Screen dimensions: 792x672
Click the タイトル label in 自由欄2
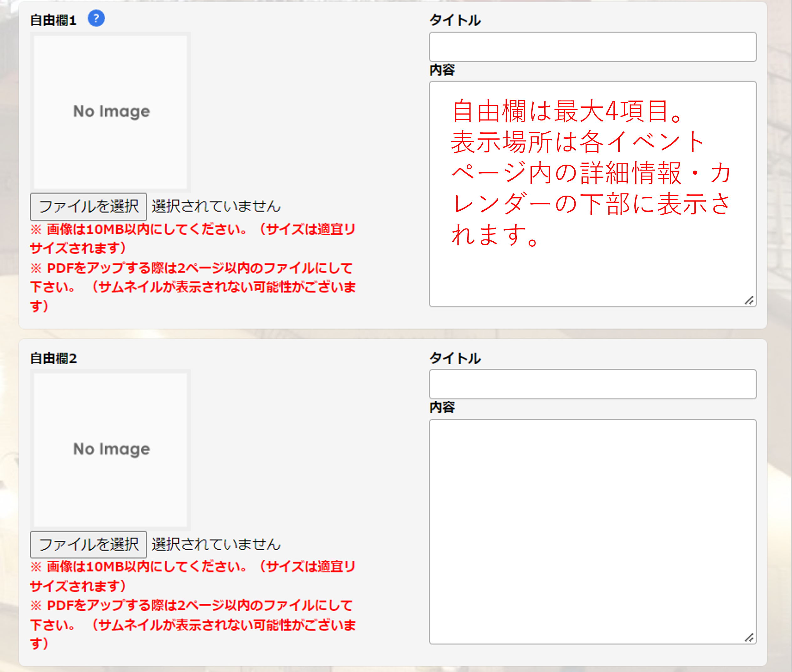(454, 358)
